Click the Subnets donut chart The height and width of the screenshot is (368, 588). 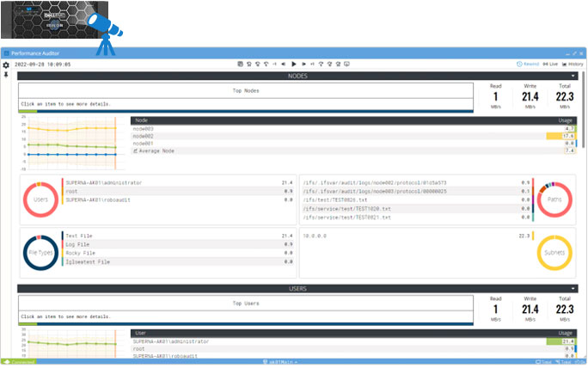pos(554,253)
